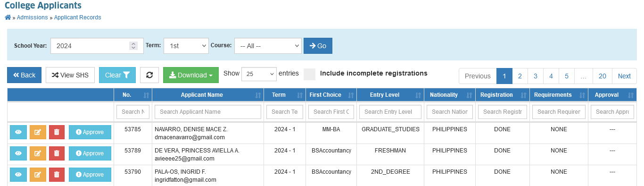644x186 pixels.
Task: Delete applicant 53789 trash icon
Action: 57,153
